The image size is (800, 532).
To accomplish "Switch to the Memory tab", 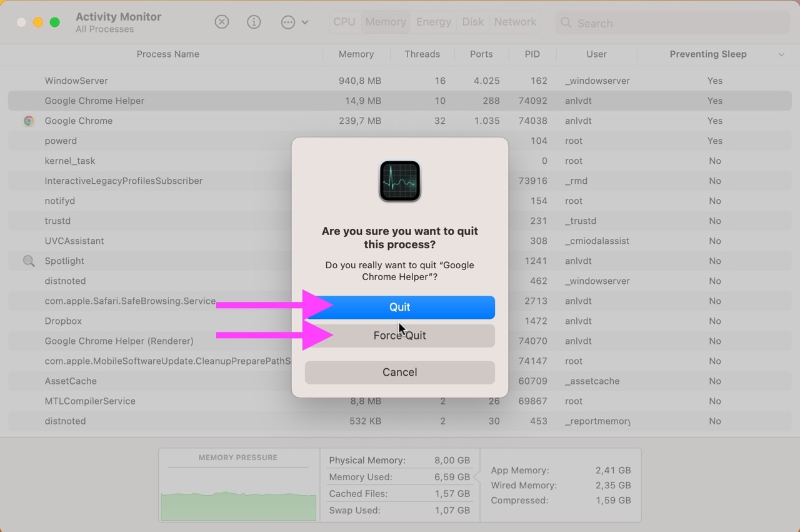I will click(386, 22).
